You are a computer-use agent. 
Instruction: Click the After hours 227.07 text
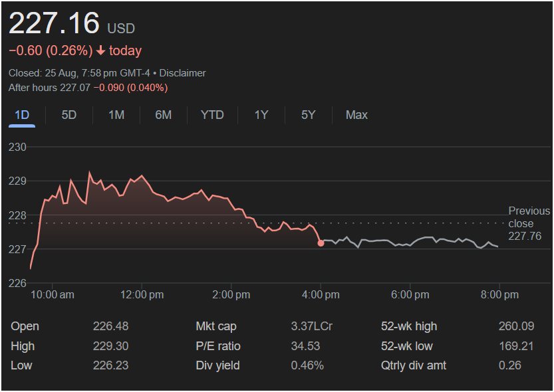point(49,88)
